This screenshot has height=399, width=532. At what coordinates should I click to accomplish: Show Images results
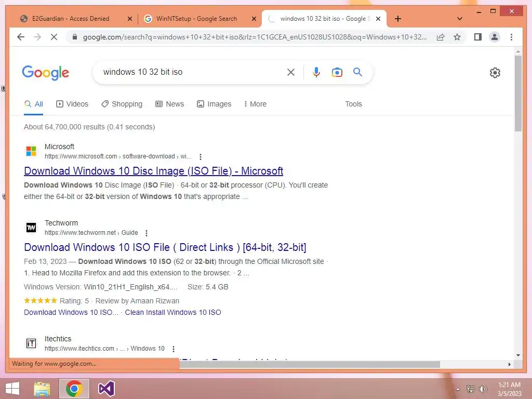click(x=214, y=104)
